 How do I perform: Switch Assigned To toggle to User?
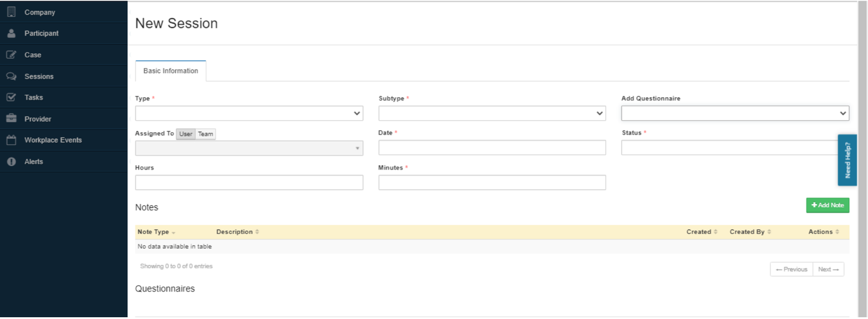(x=186, y=134)
